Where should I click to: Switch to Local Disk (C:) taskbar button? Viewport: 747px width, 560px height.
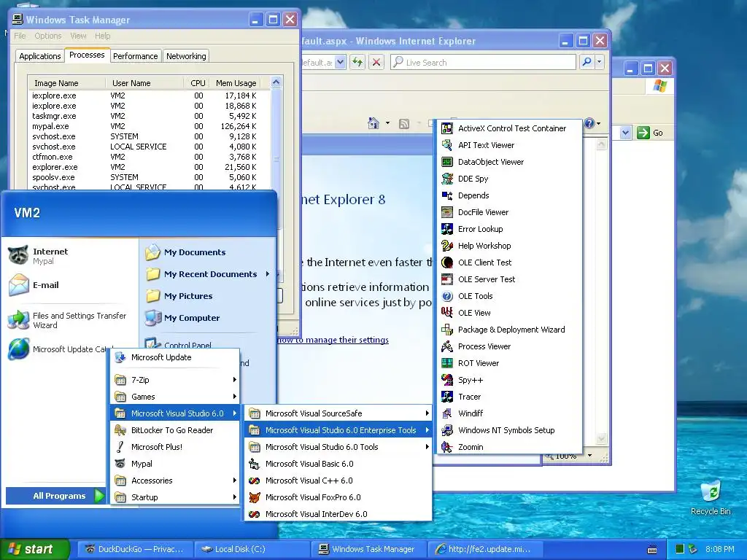[252, 549]
